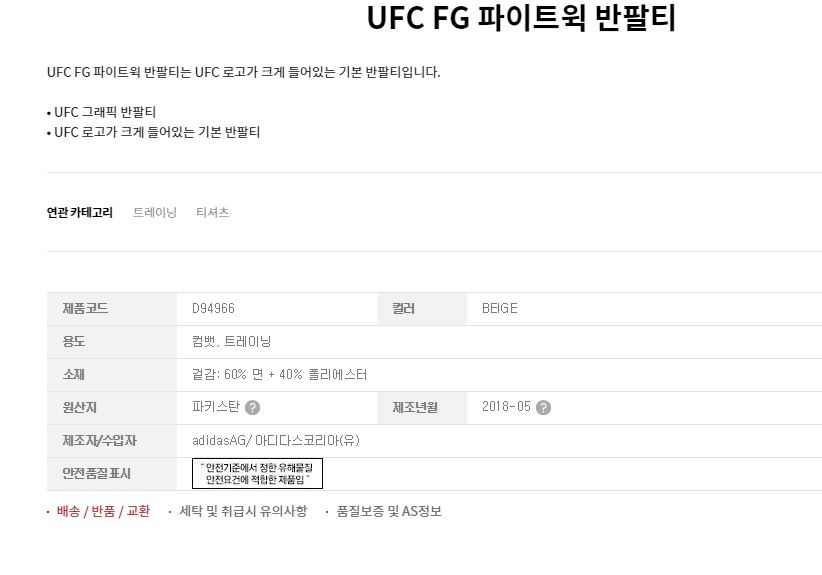
Task: Open the 세탁 및 취급시 유의사항 tab
Action: click(243, 512)
